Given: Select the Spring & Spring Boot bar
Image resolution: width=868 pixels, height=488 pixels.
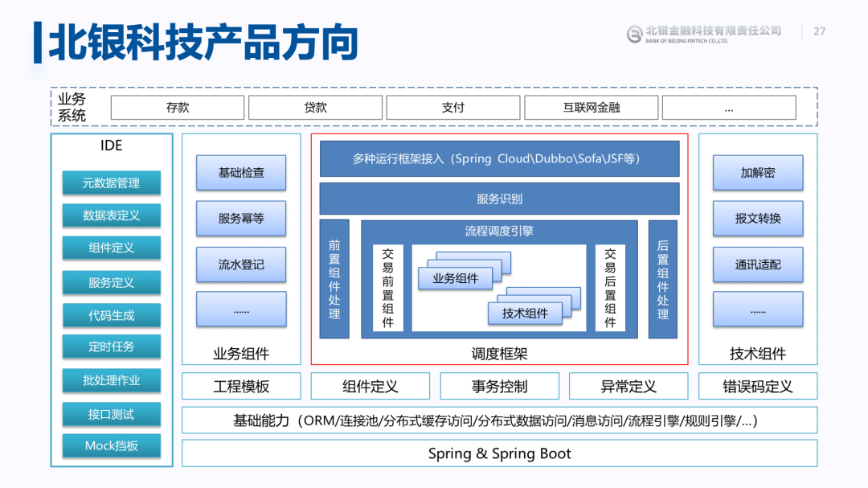Looking at the screenshot, I should [499, 453].
